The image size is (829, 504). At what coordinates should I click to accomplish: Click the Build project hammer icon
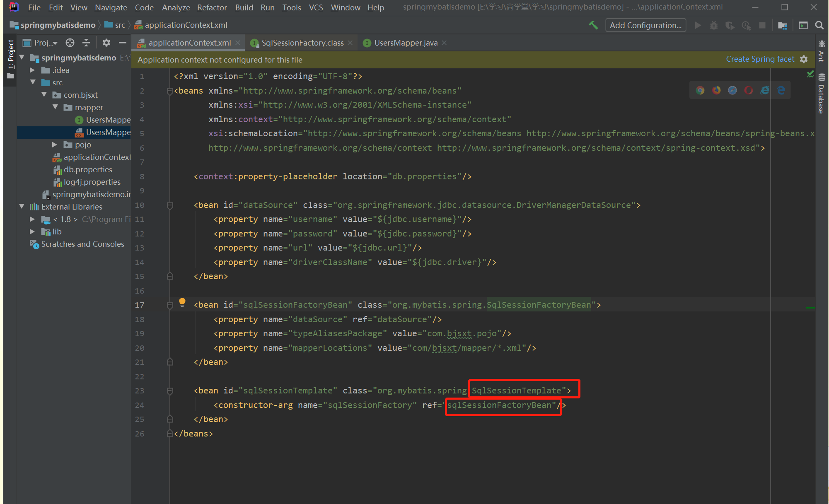(x=593, y=25)
